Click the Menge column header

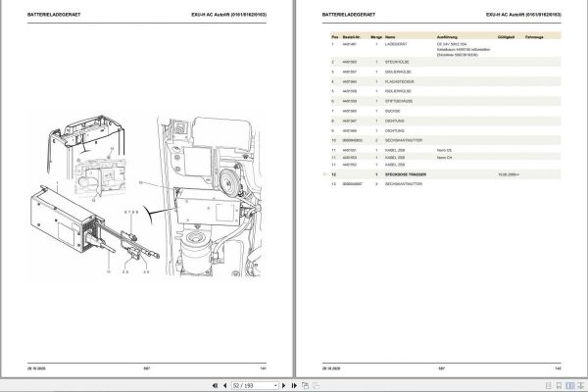pos(376,37)
